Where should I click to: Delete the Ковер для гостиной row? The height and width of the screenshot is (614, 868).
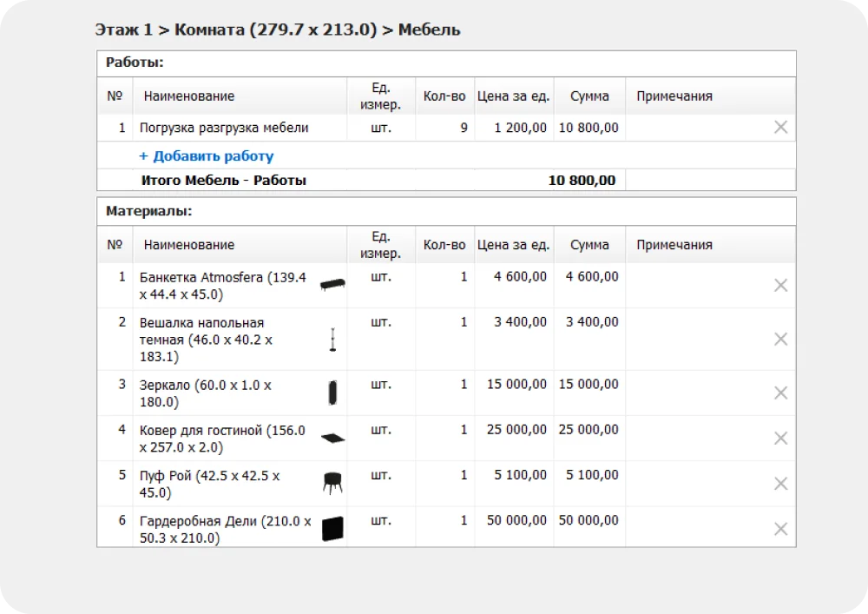point(780,439)
